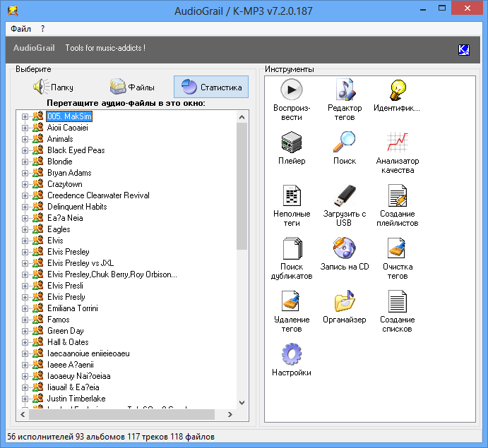Open the Редактор тегов tag editor

coord(345,99)
